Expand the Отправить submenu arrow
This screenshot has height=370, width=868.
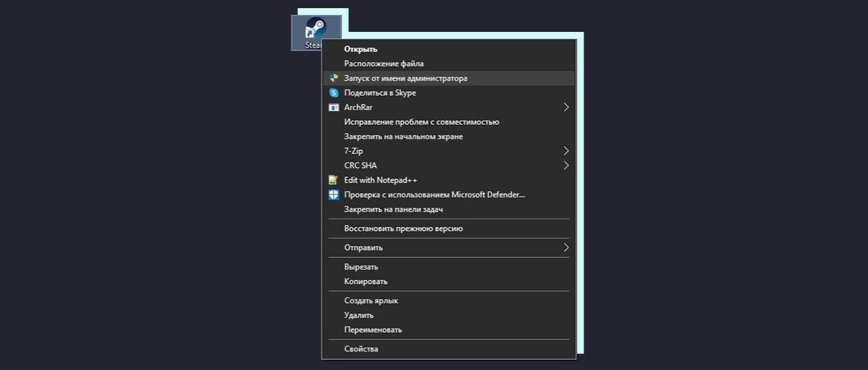click(566, 248)
